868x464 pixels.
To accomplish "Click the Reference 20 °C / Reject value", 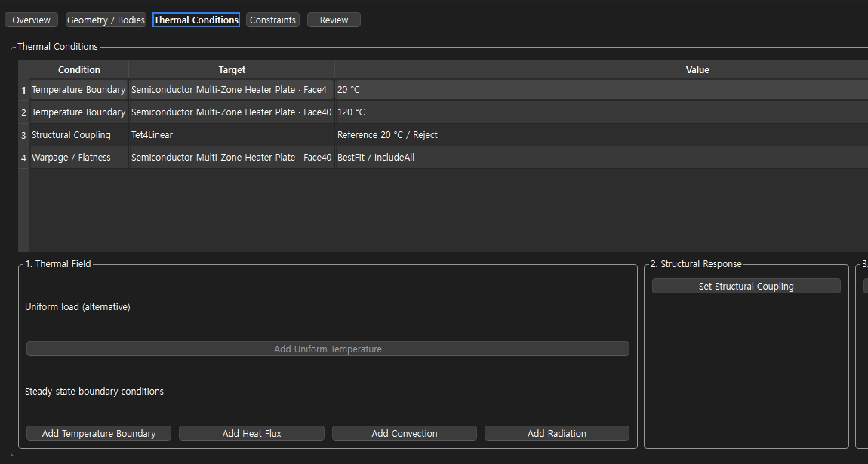I will (601, 135).
